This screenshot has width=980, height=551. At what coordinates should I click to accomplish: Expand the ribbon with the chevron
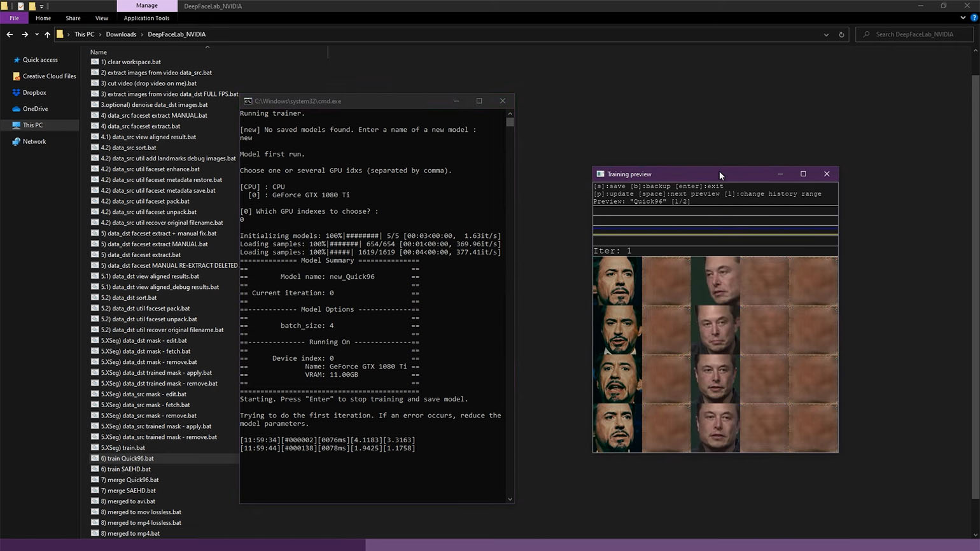pyautogui.click(x=963, y=18)
